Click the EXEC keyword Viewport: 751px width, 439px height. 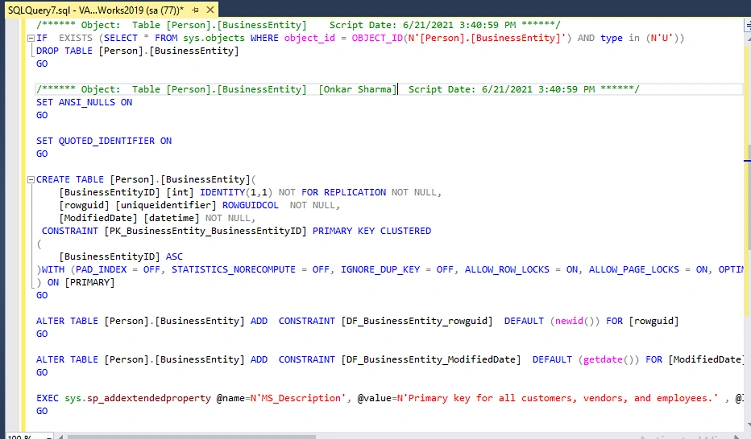(x=47, y=398)
